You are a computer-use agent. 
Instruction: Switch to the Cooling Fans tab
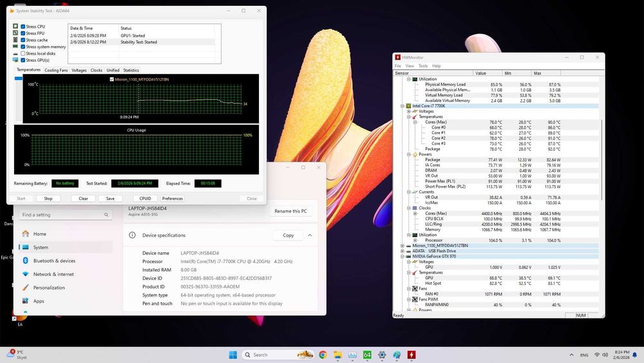click(56, 70)
